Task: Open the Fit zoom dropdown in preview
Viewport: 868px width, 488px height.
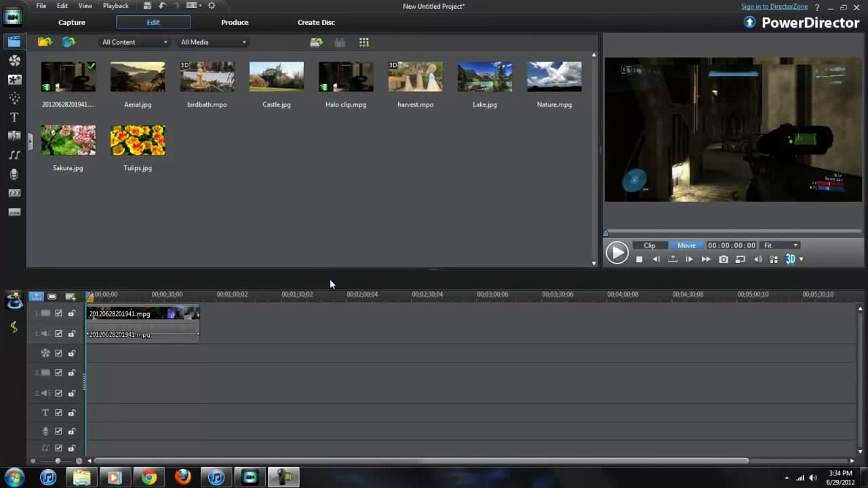Action: [x=781, y=245]
